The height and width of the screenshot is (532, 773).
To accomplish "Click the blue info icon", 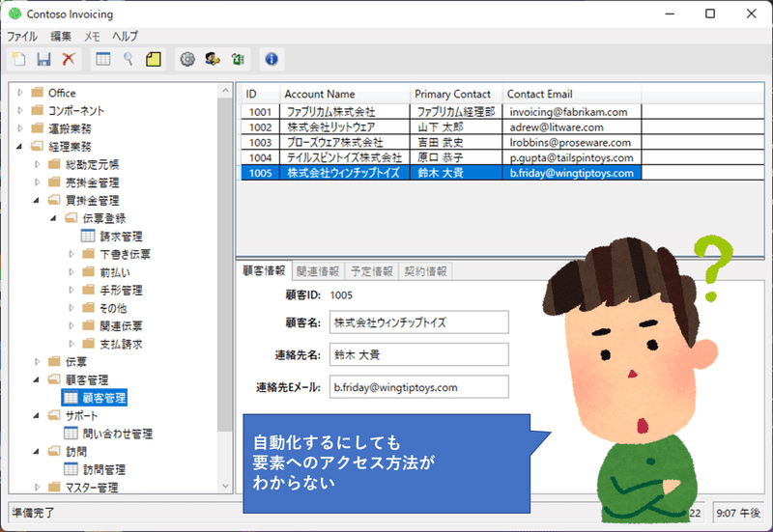I will [x=272, y=59].
